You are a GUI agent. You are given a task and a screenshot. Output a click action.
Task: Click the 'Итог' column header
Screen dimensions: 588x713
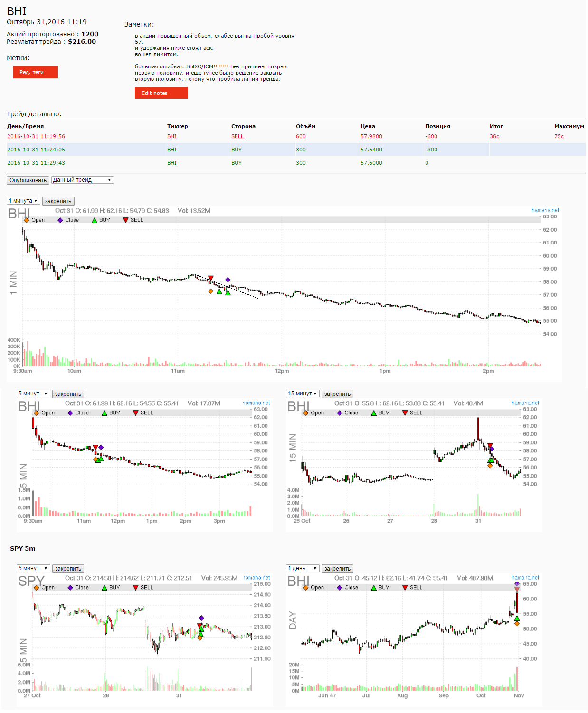coord(496,126)
